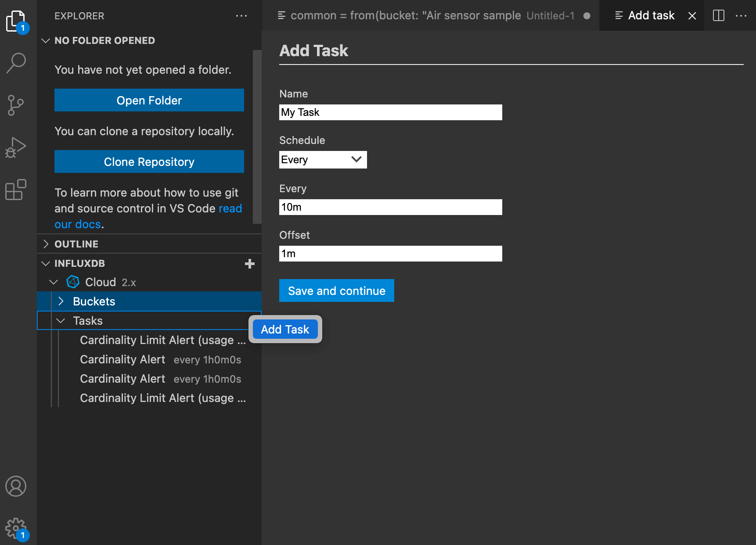Open the Extensions view
This screenshot has height=545, width=756.
(17, 190)
